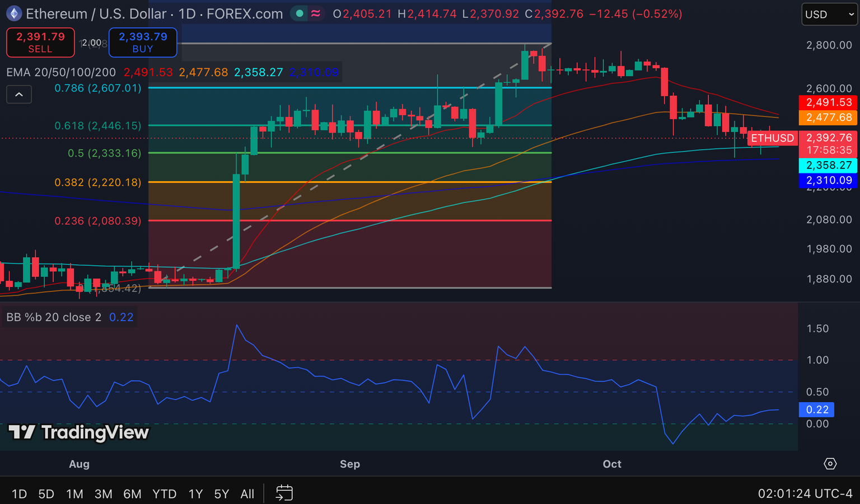Select the 5Y time range

pos(222,494)
